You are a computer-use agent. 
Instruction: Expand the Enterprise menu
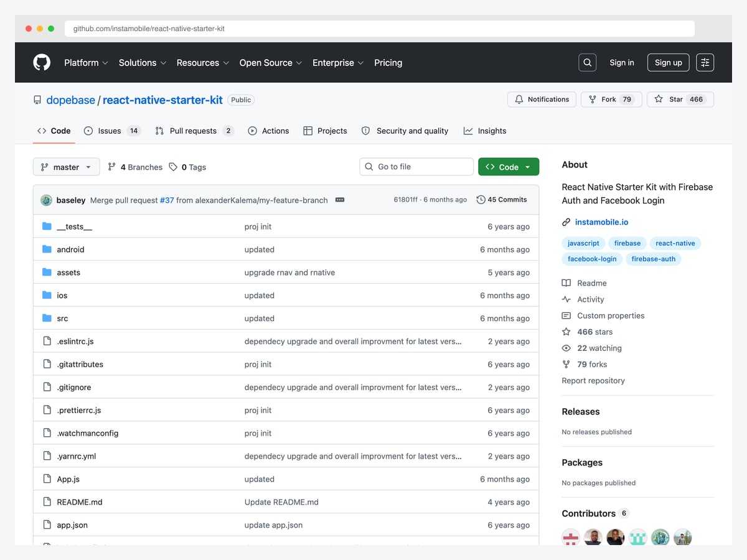[338, 63]
